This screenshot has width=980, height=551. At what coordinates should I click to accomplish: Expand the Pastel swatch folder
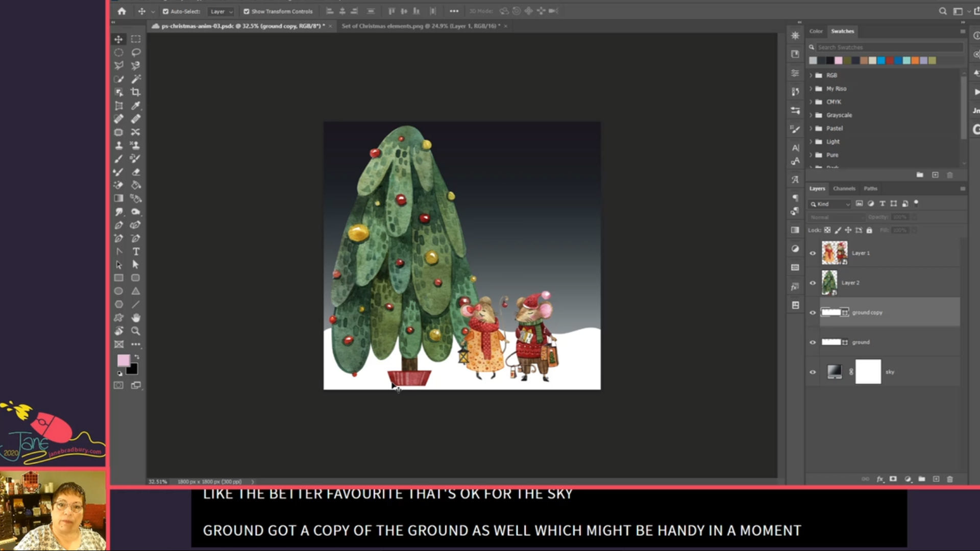point(811,129)
